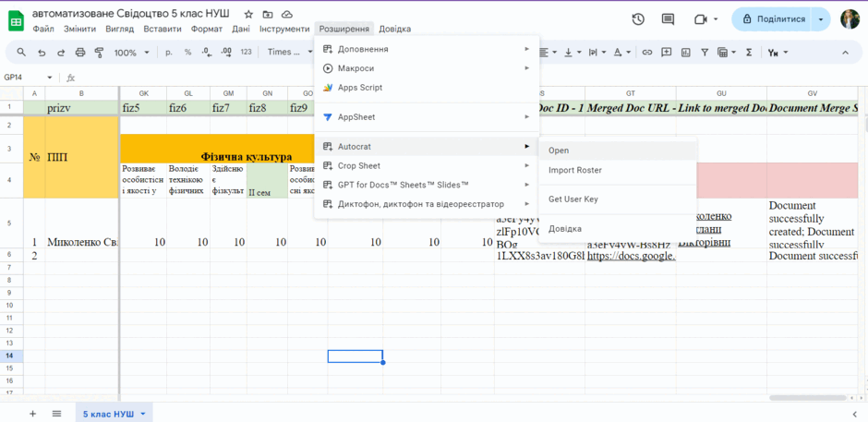The height and width of the screenshot is (422, 868).
Task: Format cell as percent
Action: click(x=188, y=52)
